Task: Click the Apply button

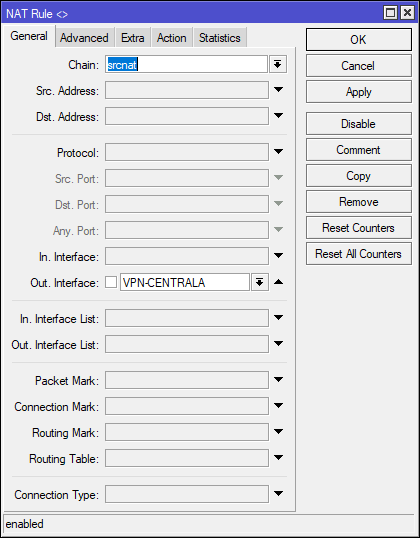Action: 359,92
